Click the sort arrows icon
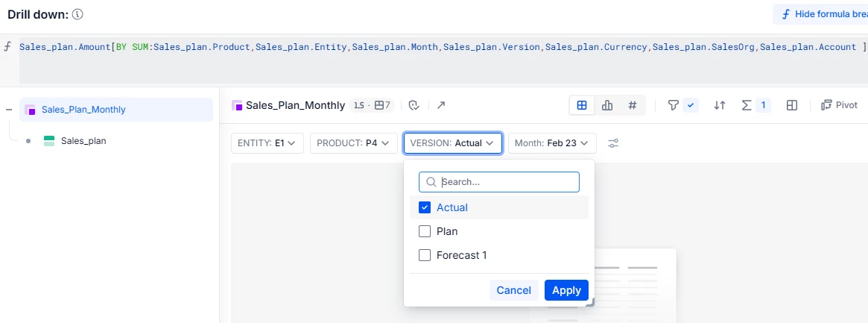868x323 pixels. click(720, 106)
